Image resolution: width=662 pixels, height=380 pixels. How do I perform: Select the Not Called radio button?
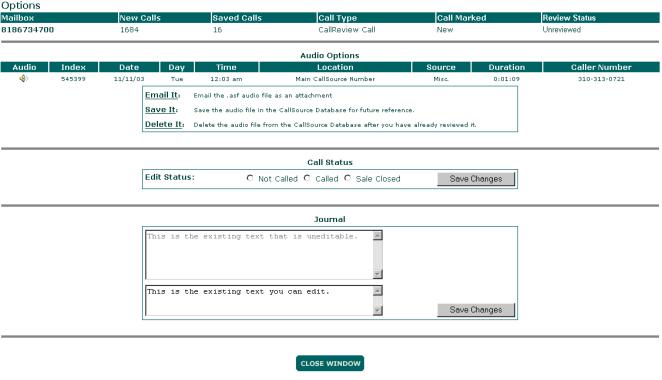pyautogui.click(x=250, y=178)
